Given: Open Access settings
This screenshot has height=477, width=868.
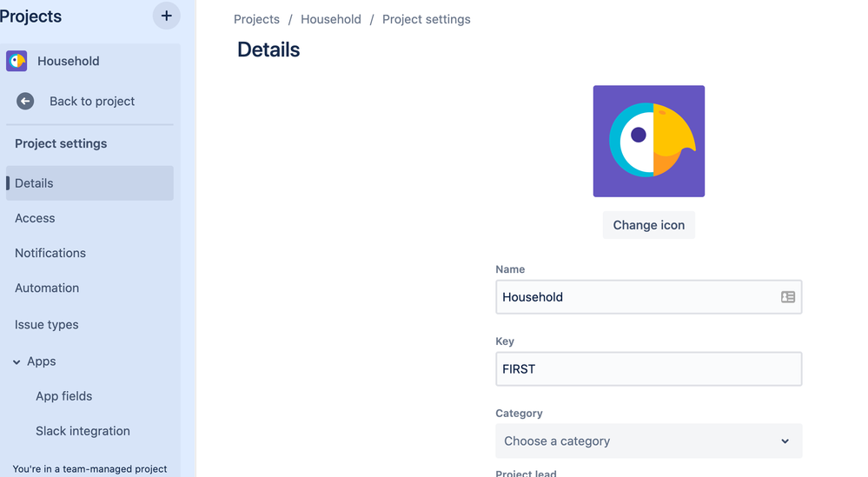Looking at the screenshot, I should pos(35,218).
